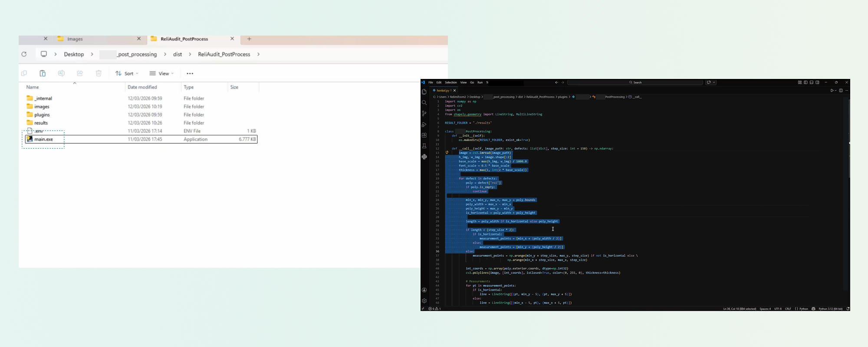Open the Run button dropdown arrow in VS Code

835,91
